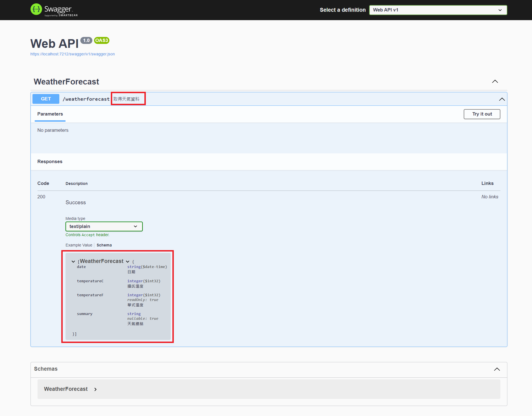Collapse the response schema array arrow

[73, 261]
